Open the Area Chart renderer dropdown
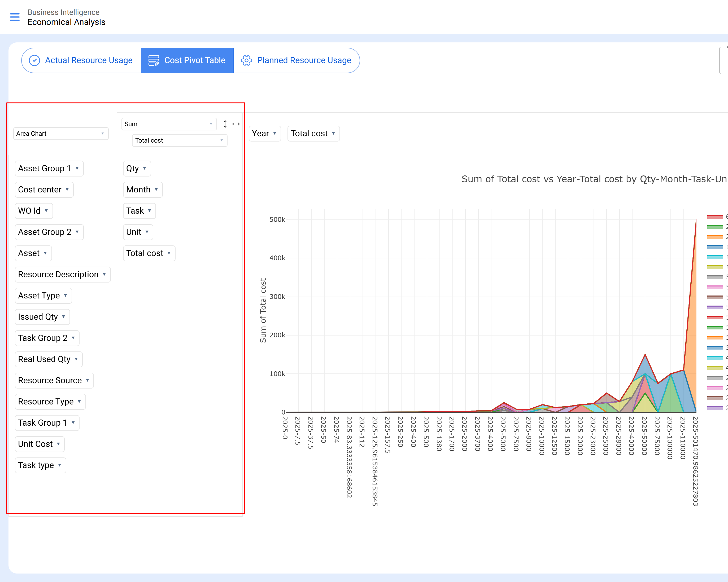The width and height of the screenshot is (728, 582). pos(61,134)
